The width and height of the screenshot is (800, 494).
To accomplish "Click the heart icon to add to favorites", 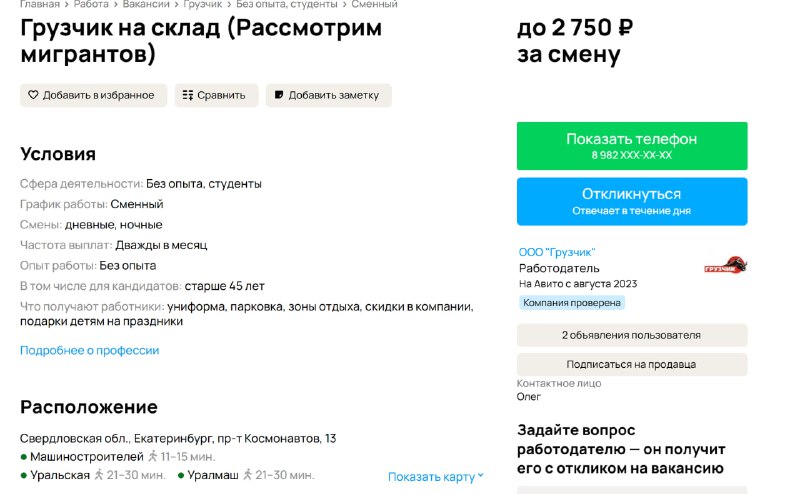I will [x=33, y=95].
